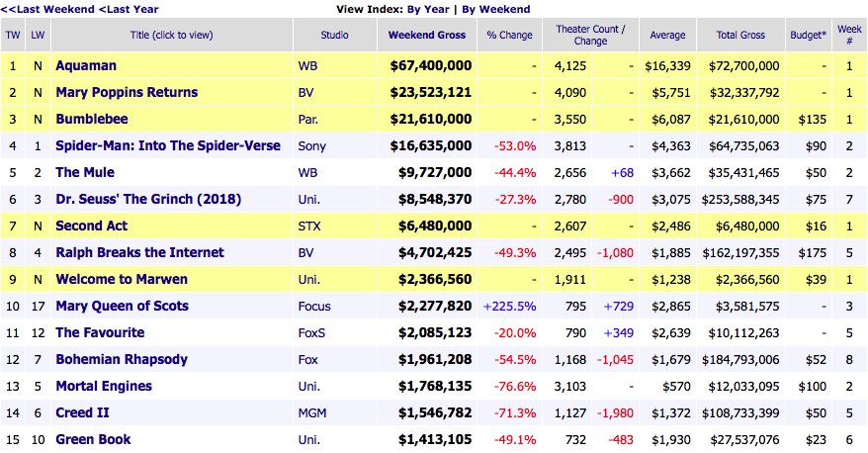The height and width of the screenshot is (453, 868).
Task: Open The Favourite title link
Action: click(100, 332)
